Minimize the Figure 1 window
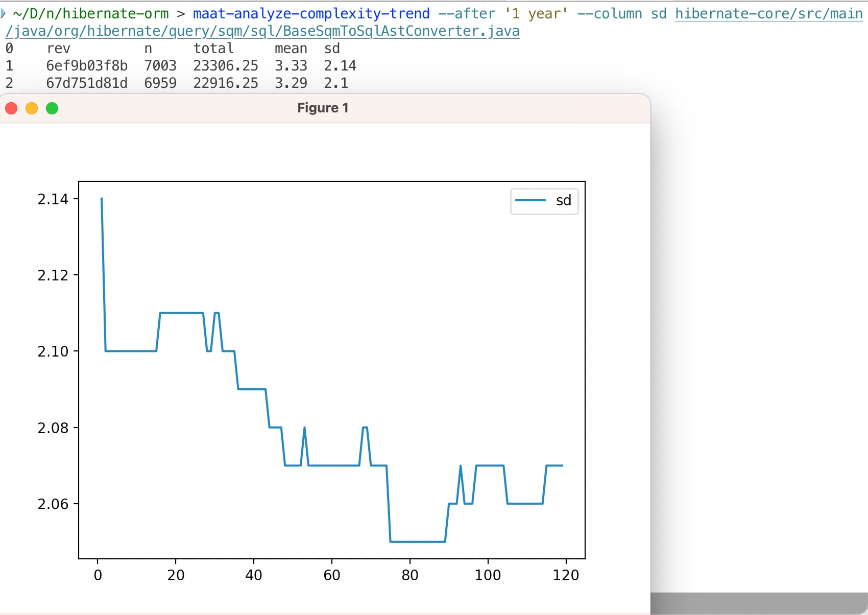Image resolution: width=868 pixels, height=615 pixels. [x=32, y=108]
